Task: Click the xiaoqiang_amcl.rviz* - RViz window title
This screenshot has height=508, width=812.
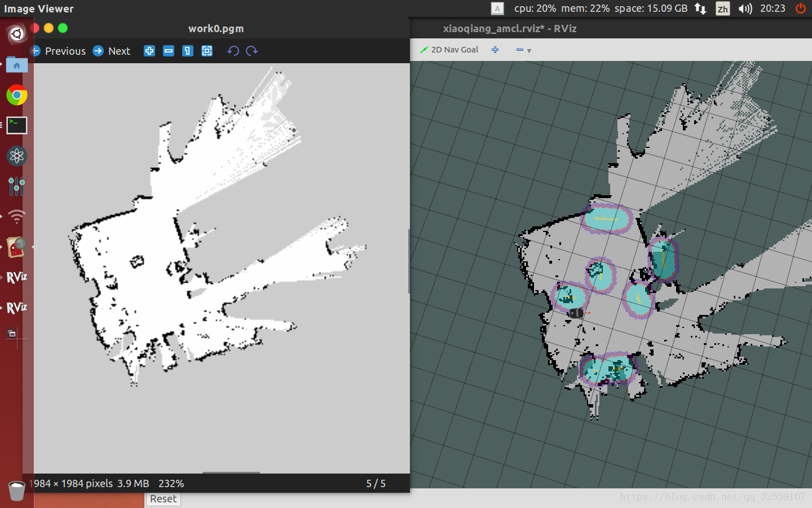Action: tap(510, 29)
